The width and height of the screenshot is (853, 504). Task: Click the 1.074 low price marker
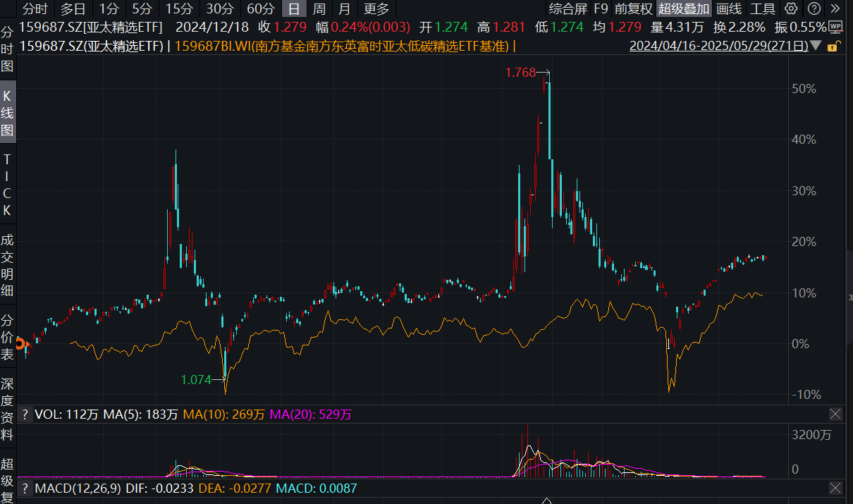196,379
